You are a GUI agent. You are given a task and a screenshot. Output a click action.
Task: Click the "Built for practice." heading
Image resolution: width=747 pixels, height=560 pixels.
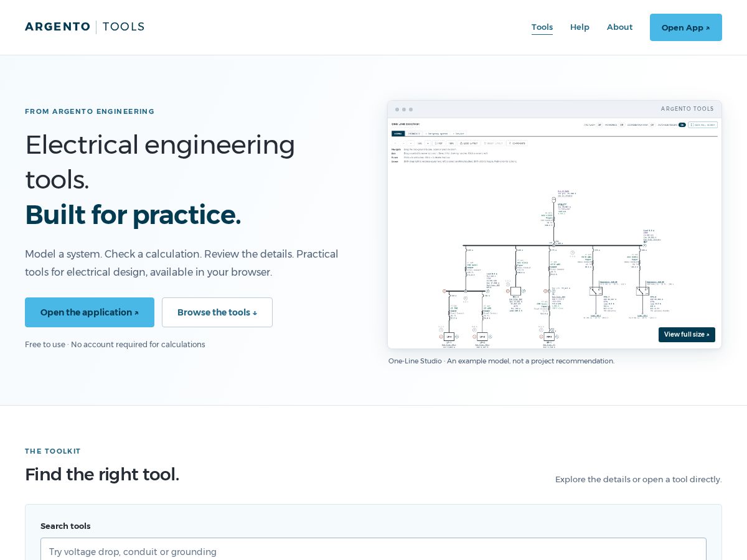coord(133,215)
